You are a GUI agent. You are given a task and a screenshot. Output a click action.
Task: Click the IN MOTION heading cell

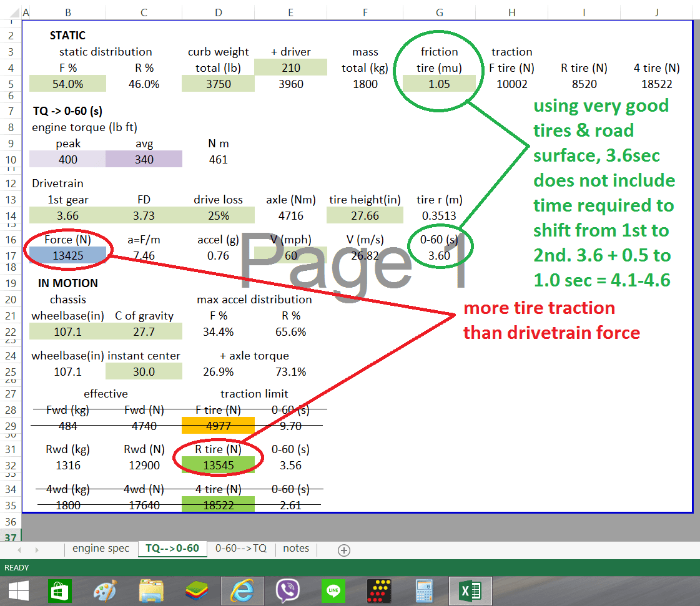coord(68,283)
